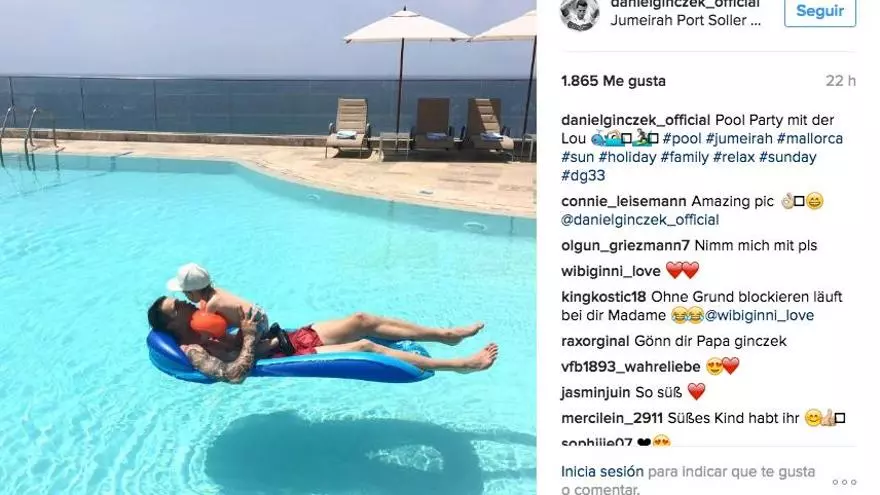
Task: Open kingkostic18 commenter profile
Action: [604, 297]
